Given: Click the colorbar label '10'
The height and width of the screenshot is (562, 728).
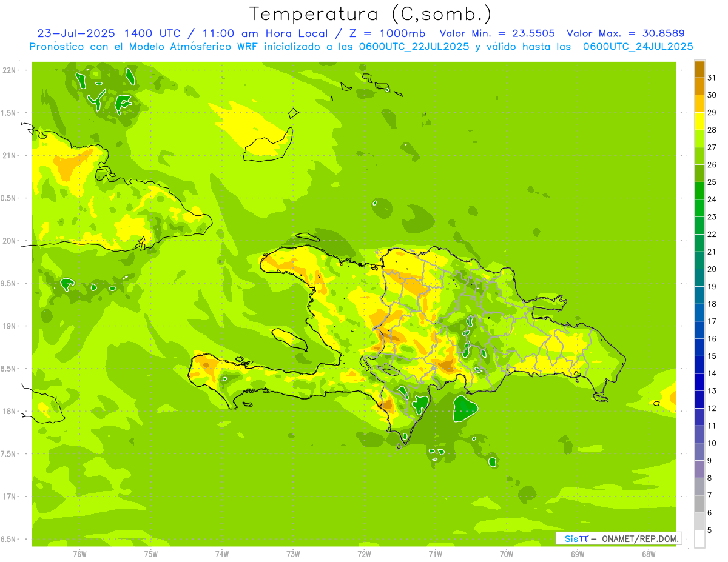Looking at the screenshot, I should tap(712, 443).
